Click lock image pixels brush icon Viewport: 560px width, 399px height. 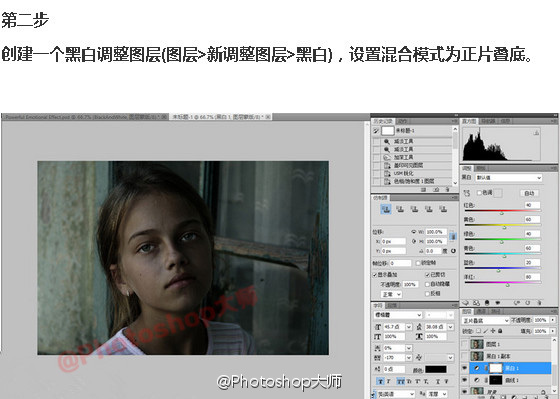click(486, 331)
